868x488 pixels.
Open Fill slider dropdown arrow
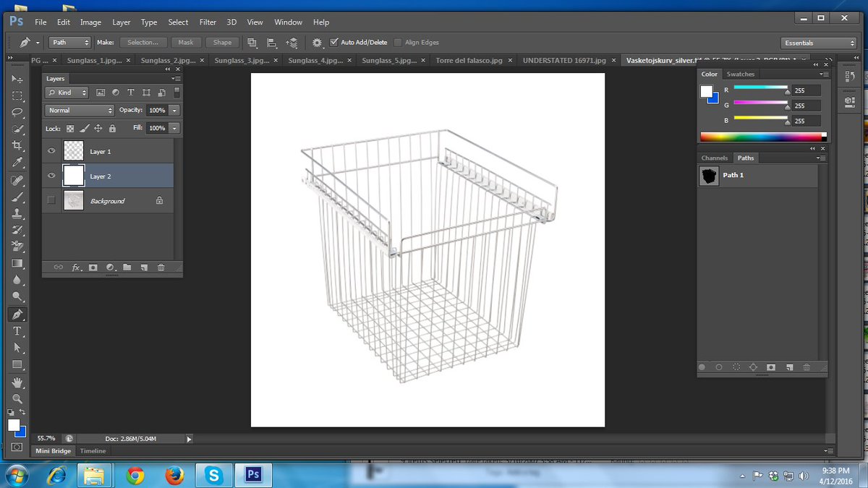click(x=174, y=128)
